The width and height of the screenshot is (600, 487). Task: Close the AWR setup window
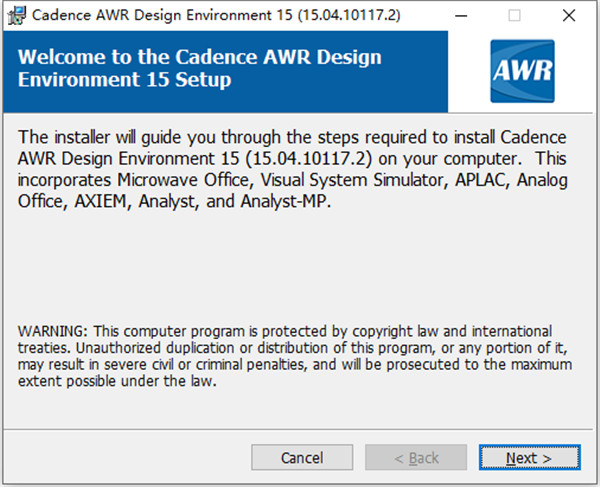click(569, 16)
